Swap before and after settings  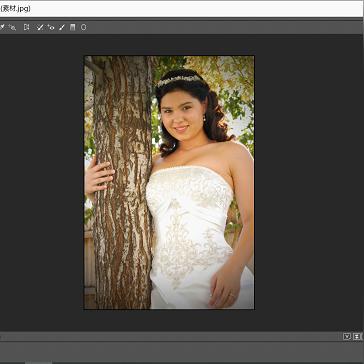(x=356, y=337)
